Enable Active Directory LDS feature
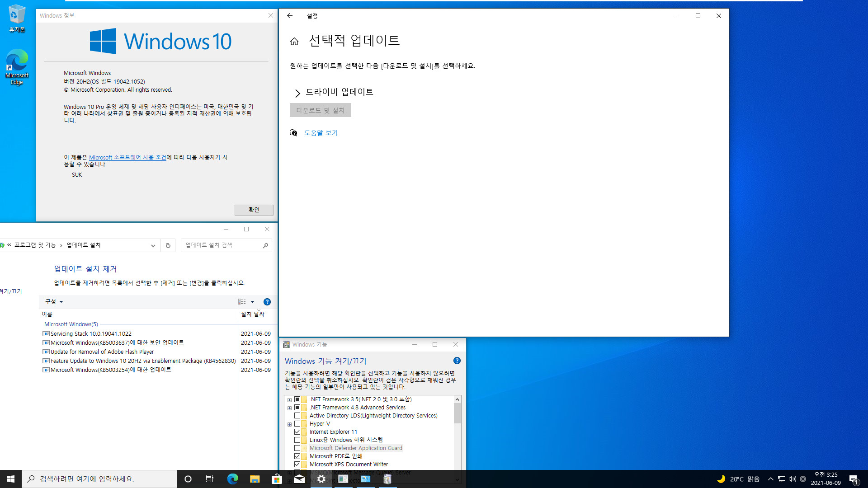 (297, 416)
